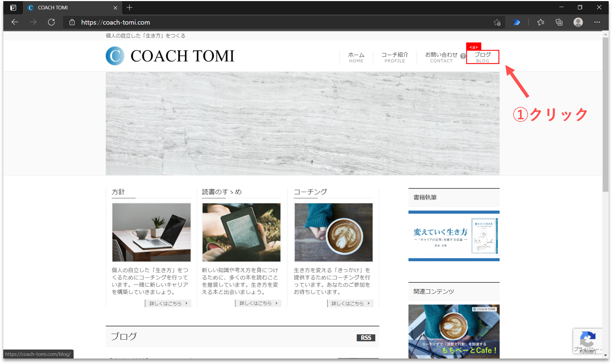Open お問い合わせ CONTACT page

441,57
